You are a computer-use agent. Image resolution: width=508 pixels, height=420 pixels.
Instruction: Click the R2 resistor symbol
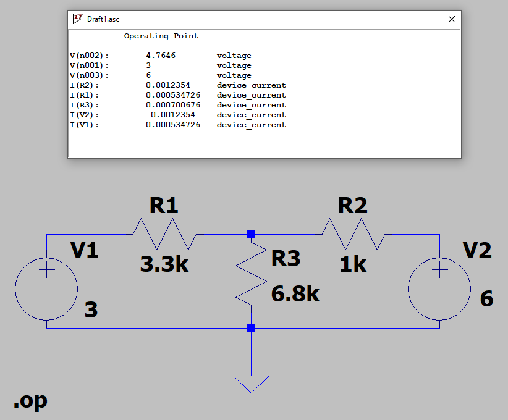[353, 234]
